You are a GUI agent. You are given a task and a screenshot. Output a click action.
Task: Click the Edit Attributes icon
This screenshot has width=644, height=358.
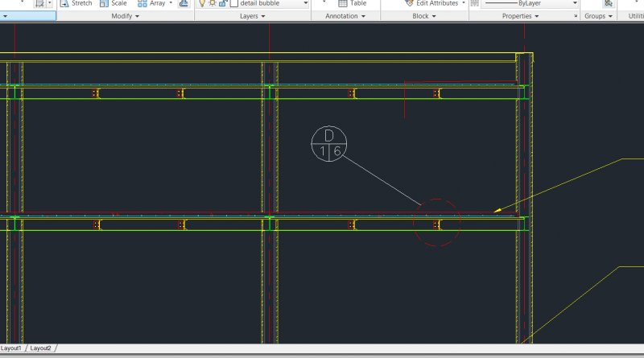(409, 3)
